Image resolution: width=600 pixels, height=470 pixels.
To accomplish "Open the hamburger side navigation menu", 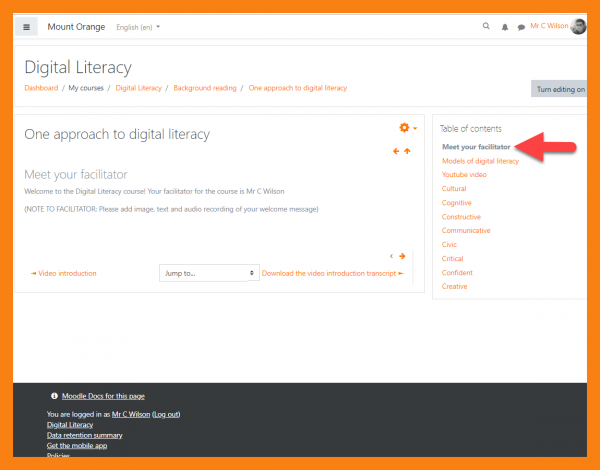I will coord(27,27).
